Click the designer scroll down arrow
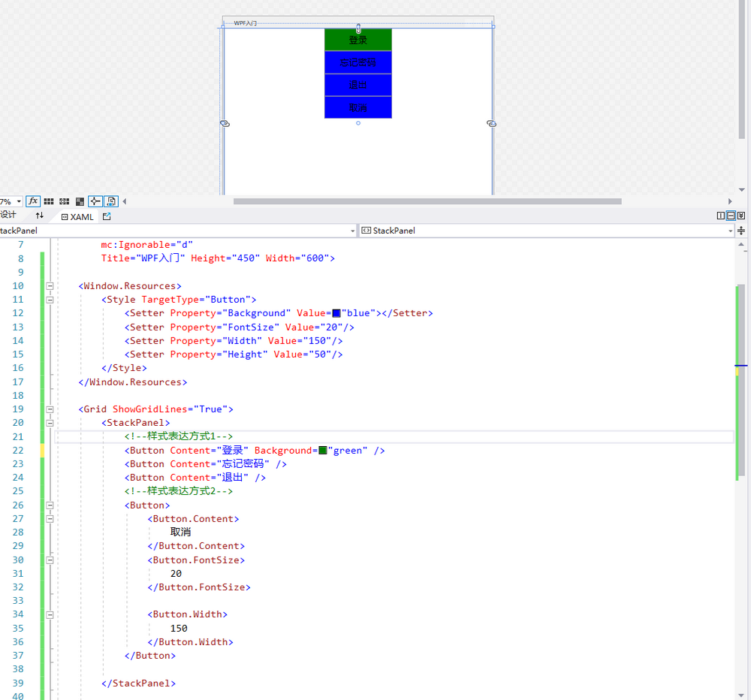 click(741, 190)
